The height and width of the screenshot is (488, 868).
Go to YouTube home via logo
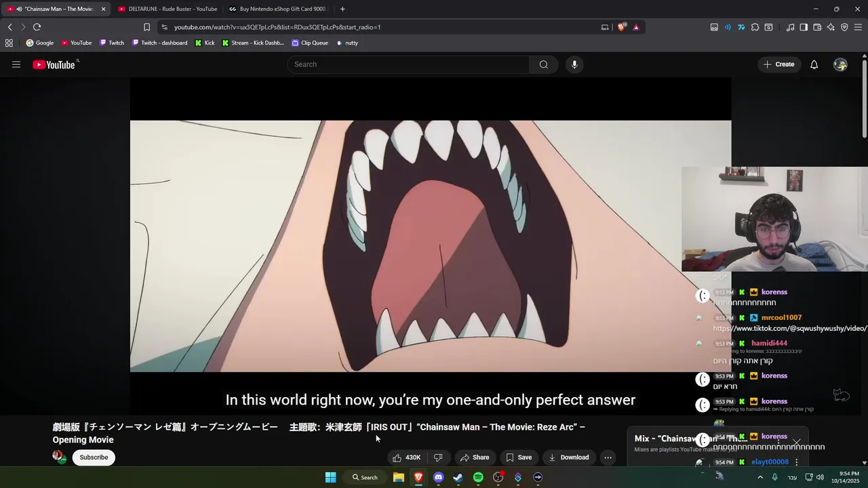tap(54, 64)
